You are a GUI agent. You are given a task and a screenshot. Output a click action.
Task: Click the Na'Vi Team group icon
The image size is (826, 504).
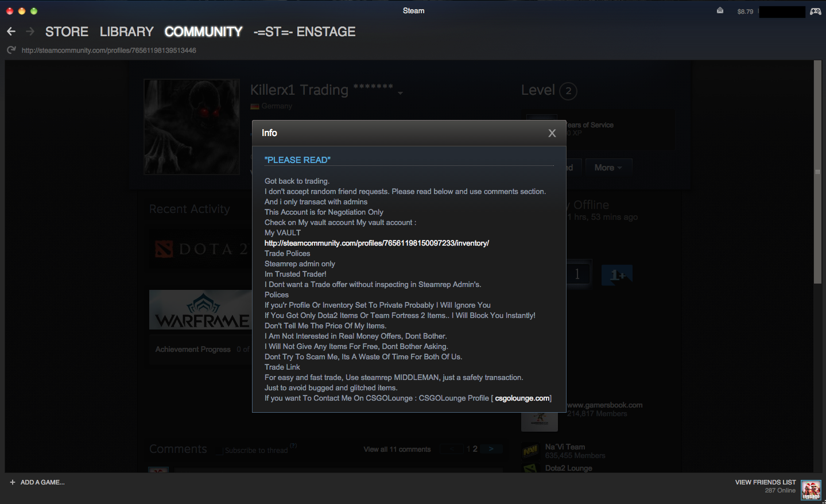tap(530, 451)
